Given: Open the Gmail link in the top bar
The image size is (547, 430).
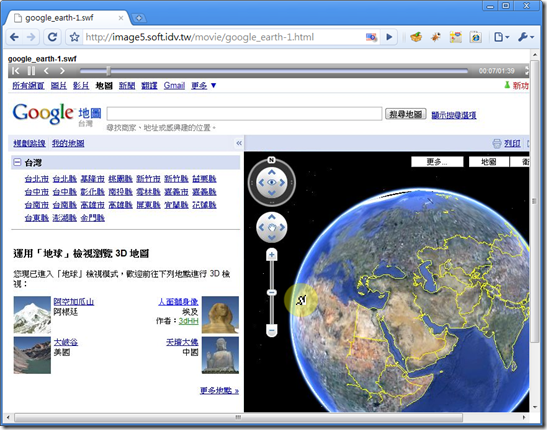Looking at the screenshot, I should (174, 85).
